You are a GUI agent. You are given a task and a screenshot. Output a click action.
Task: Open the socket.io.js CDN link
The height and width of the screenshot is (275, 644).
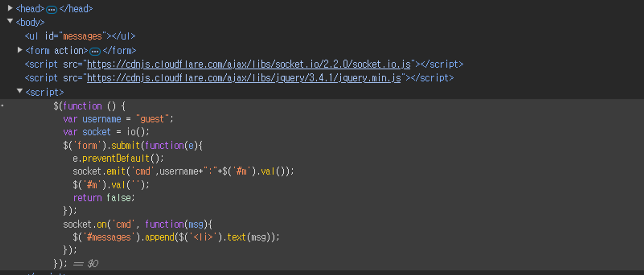249,64
